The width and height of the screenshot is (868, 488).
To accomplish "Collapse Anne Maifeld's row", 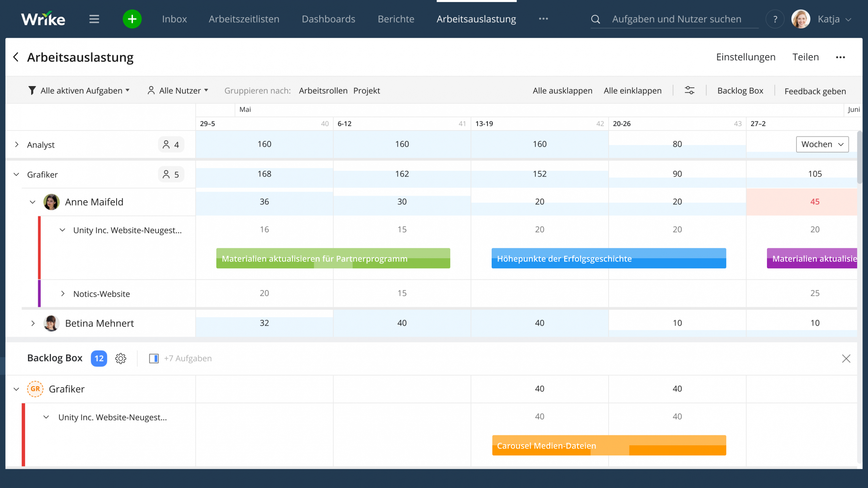I will [x=33, y=202].
